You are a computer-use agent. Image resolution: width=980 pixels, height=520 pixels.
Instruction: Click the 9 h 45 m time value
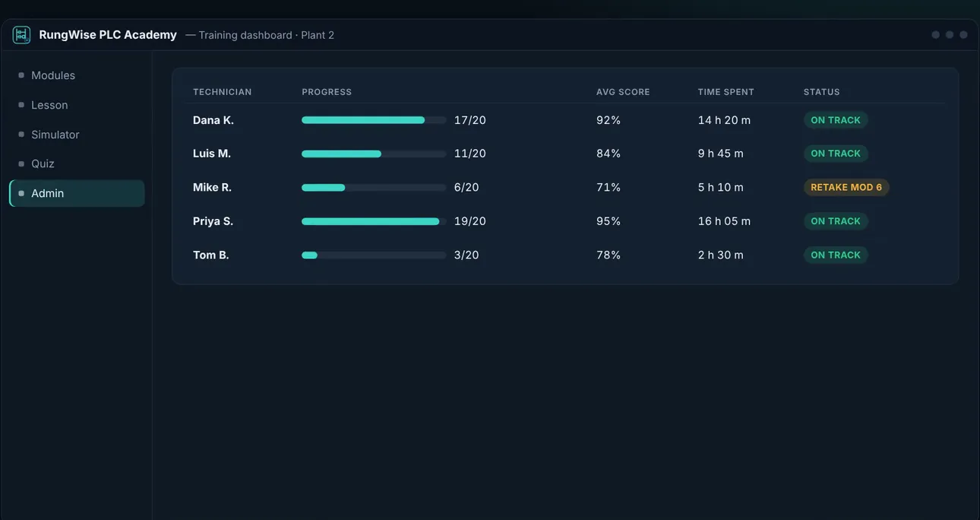point(721,154)
